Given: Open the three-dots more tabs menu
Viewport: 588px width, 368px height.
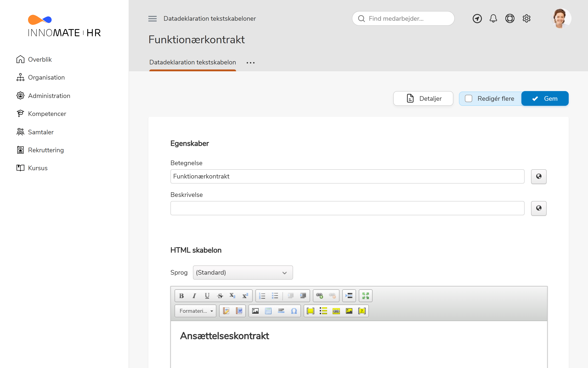Looking at the screenshot, I should coord(251,63).
